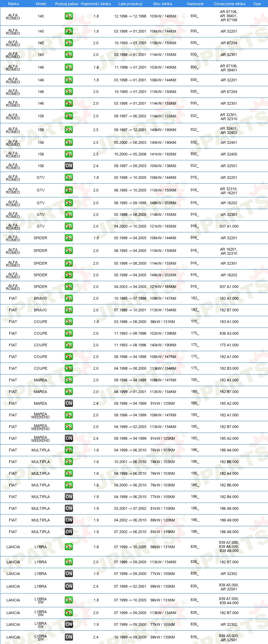Select the date range 06.1995 -> 09.1998

[x=130, y=203]
